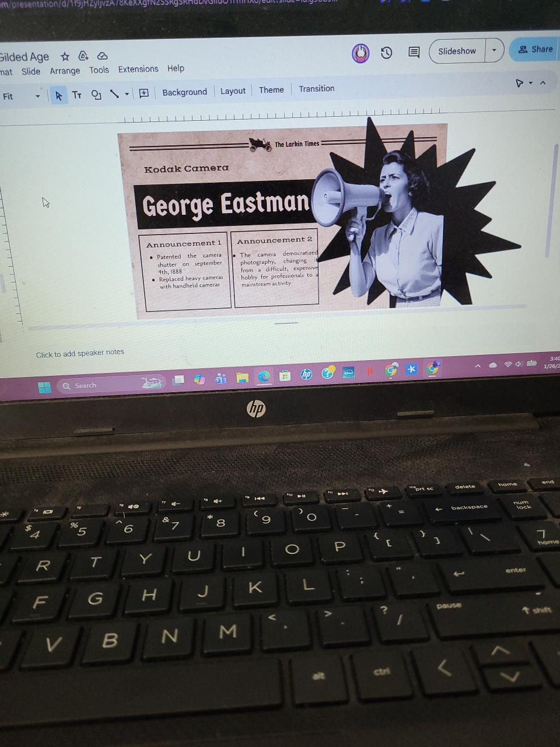560x747 pixels.
Task: Open Netflix from the taskbar
Action: tap(370, 371)
